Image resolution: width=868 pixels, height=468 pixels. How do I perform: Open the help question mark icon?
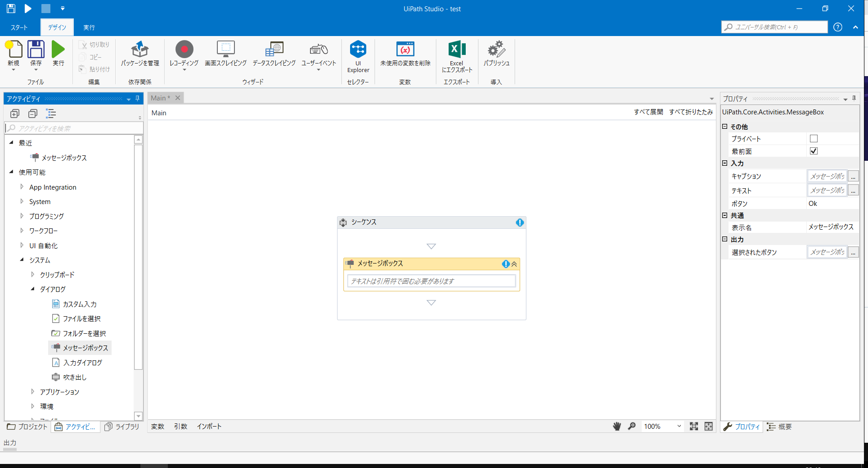click(838, 27)
